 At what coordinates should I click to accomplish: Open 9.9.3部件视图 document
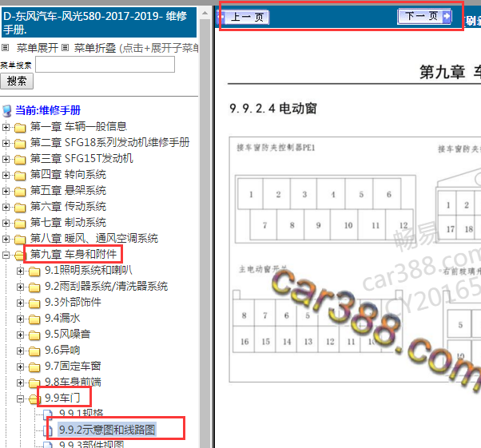(x=91, y=445)
